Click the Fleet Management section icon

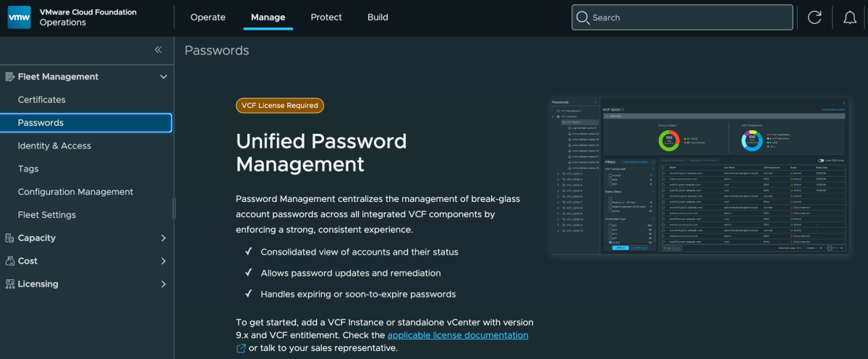10,77
